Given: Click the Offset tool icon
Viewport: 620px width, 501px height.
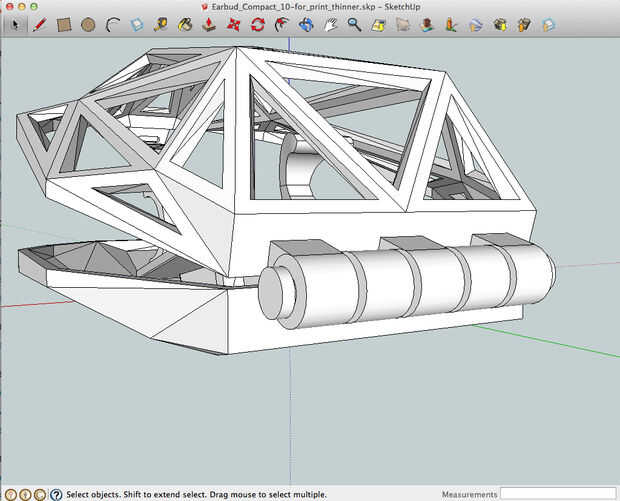Looking at the screenshot, I should (282, 24).
